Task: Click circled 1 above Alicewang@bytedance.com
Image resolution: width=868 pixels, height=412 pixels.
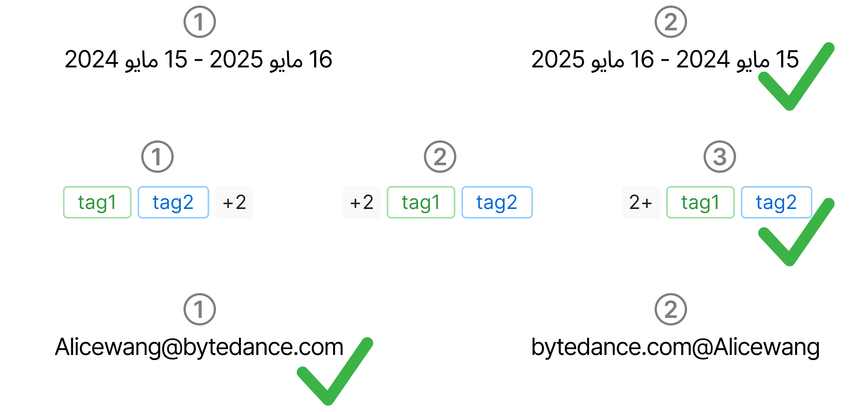Action: (200, 309)
